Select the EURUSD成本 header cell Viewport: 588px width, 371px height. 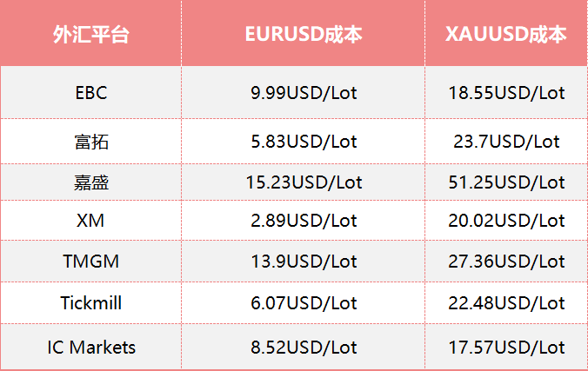click(x=304, y=34)
